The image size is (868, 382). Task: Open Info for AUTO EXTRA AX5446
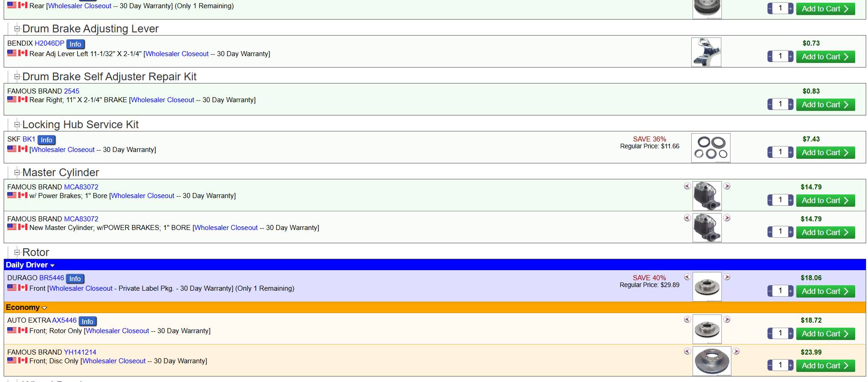pos(88,321)
